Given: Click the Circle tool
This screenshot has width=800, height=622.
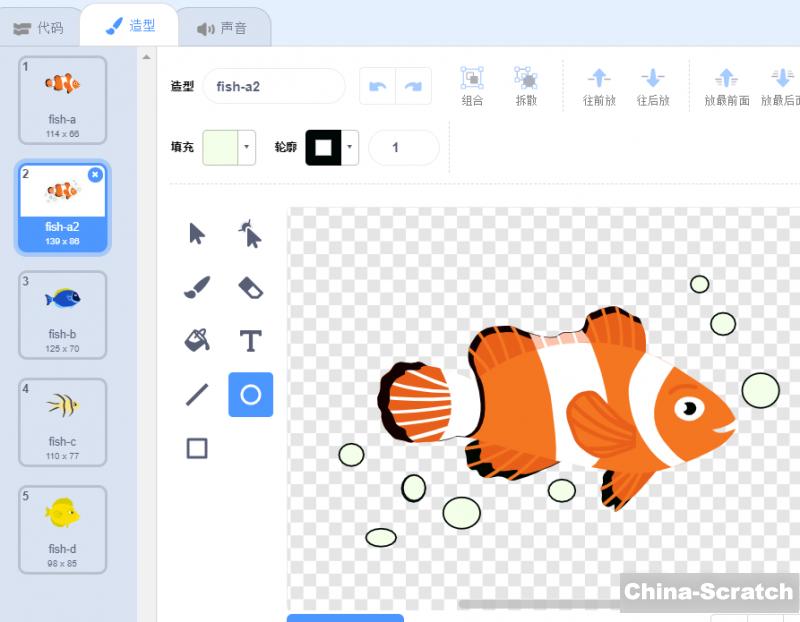Looking at the screenshot, I should (x=250, y=394).
